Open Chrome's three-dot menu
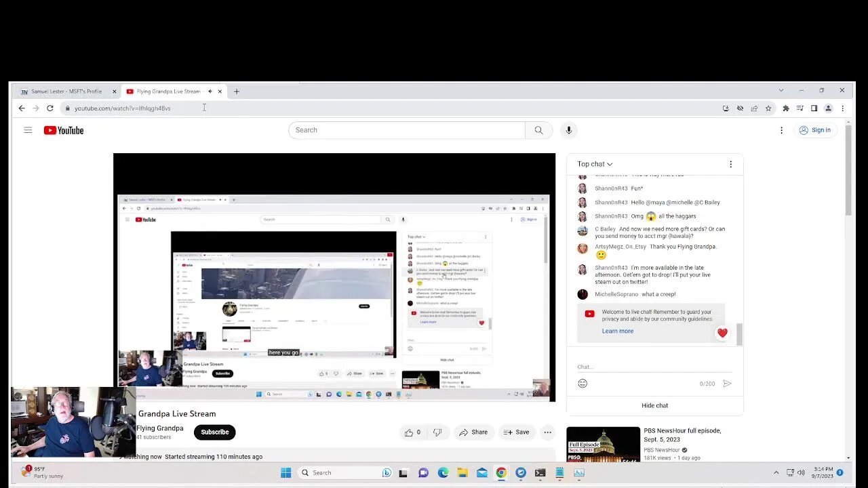Viewport: 868px width, 488px height. (842, 108)
